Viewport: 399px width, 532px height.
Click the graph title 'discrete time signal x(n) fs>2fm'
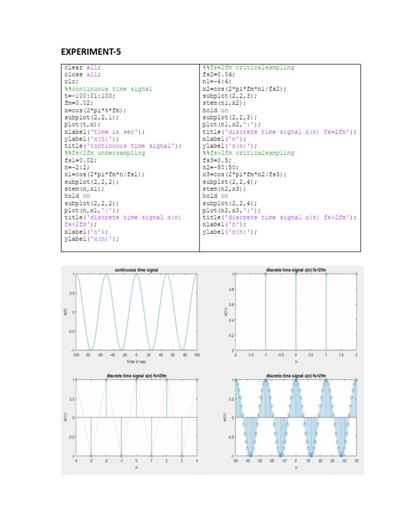[296, 376]
